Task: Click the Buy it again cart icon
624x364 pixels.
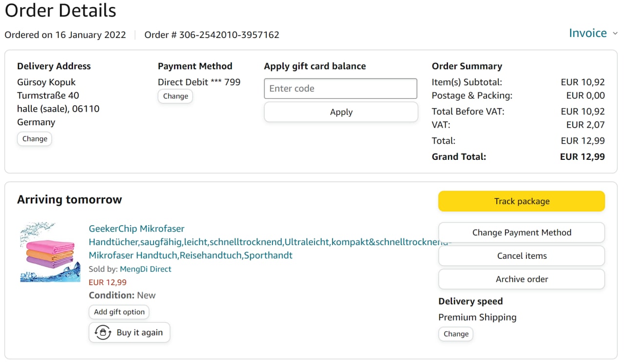Action: (x=103, y=332)
